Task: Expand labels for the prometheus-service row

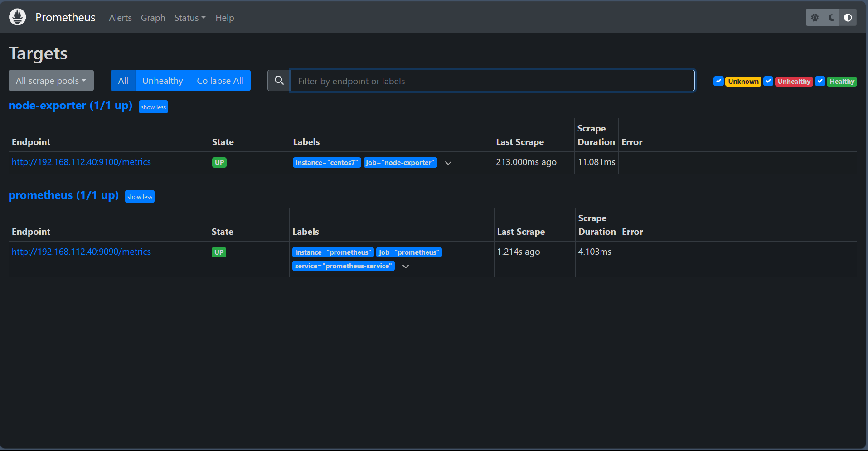Action: 406,266
